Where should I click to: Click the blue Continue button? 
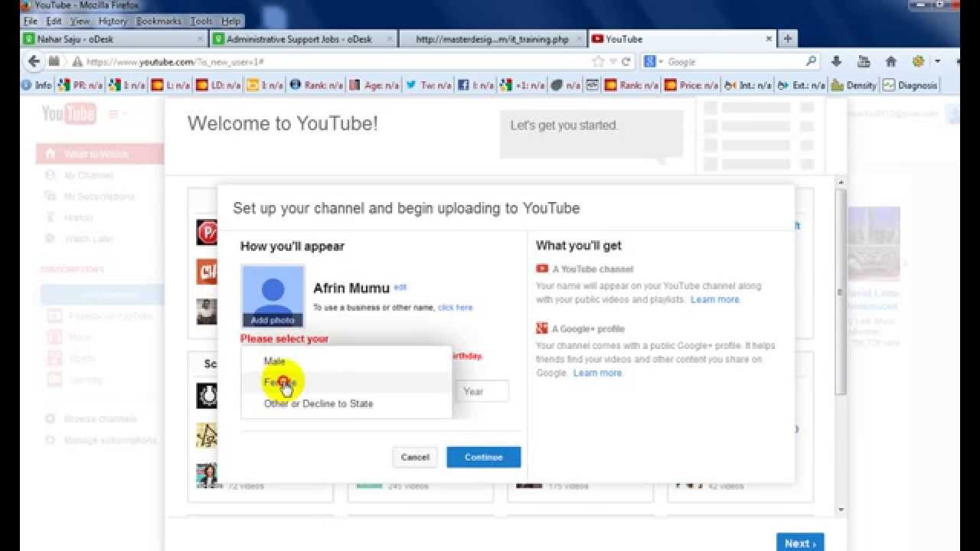coord(484,457)
